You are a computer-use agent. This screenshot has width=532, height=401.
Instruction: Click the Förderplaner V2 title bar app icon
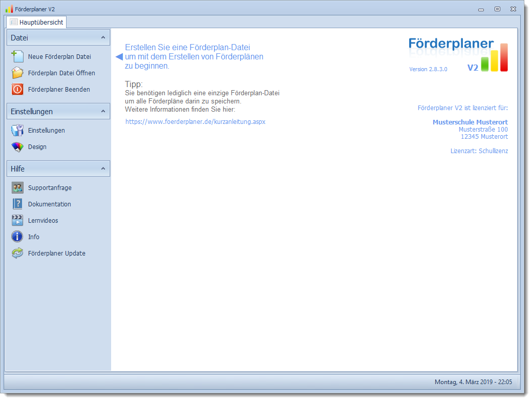tap(9, 9)
